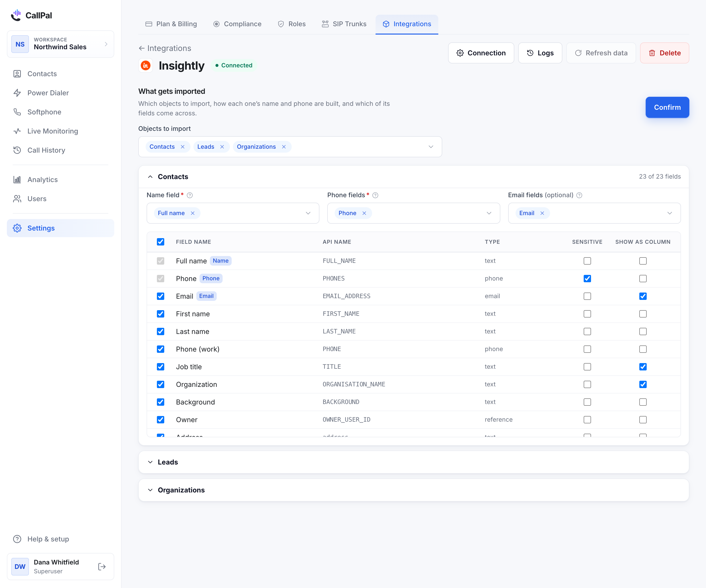
Task: Toggle the select-all checkbox in table header
Action: 161,242
